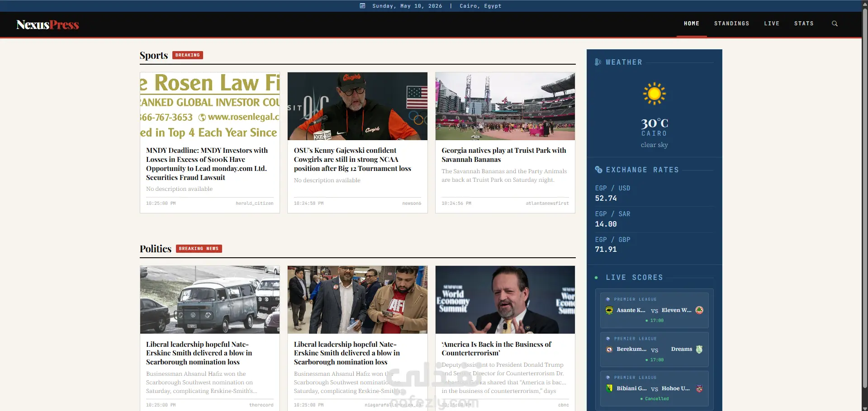Open the Truist Park stadium thumbnail
Screen dimensions: 868x411
505,106
